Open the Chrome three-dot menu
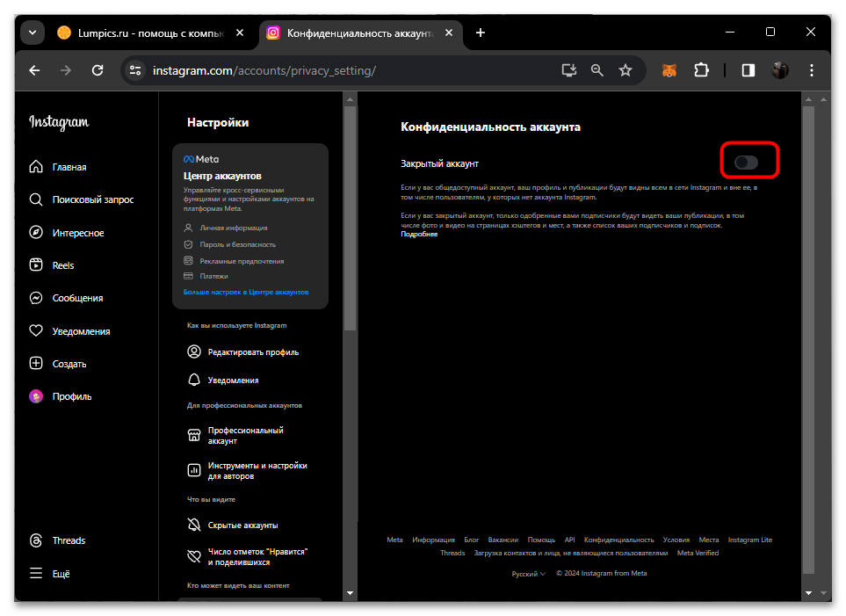 (x=812, y=70)
